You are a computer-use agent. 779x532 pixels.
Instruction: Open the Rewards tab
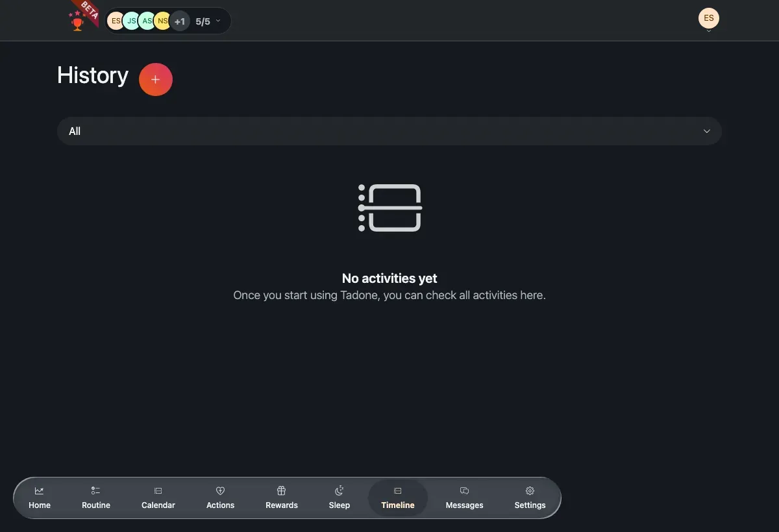(x=282, y=498)
